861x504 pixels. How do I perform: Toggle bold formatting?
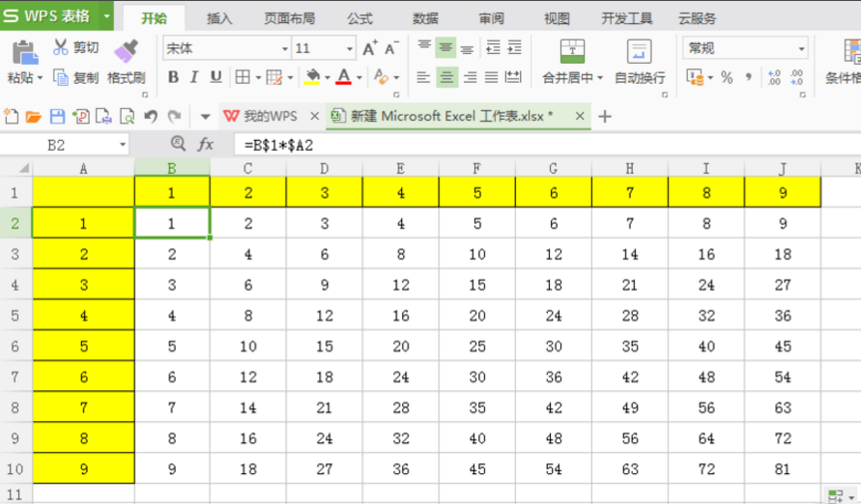point(173,77)
